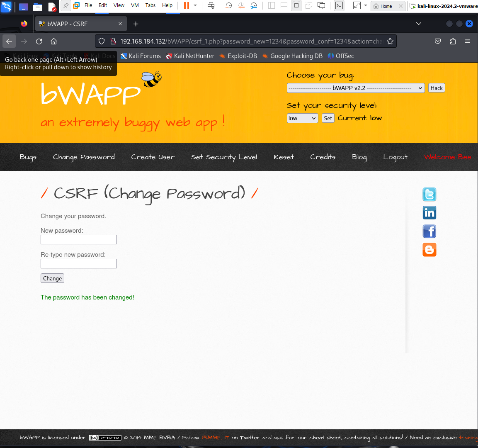Screen dimensions: 478x448
Task: Reload the current page
Action: (39, 41)
